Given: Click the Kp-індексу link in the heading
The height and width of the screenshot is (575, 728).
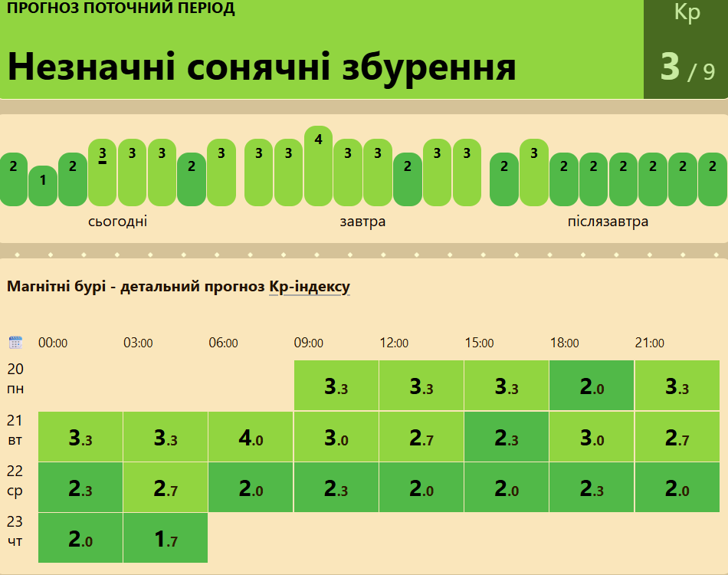Looking at the screenshot, I should point(310,287).
